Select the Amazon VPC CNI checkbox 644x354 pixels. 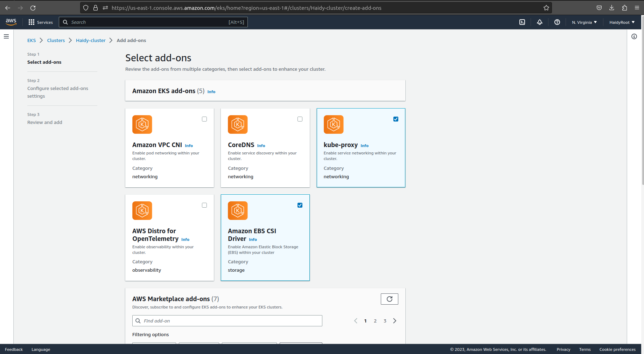204,119
